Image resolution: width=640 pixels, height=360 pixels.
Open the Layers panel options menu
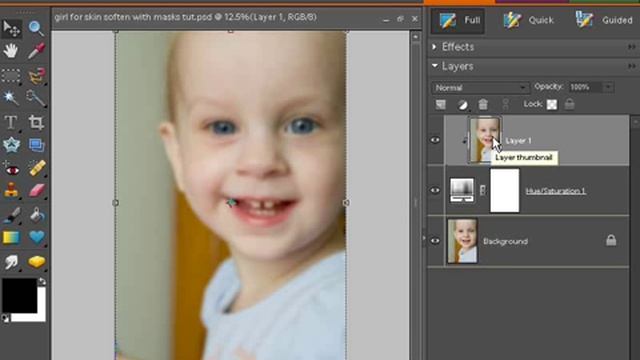632,66
